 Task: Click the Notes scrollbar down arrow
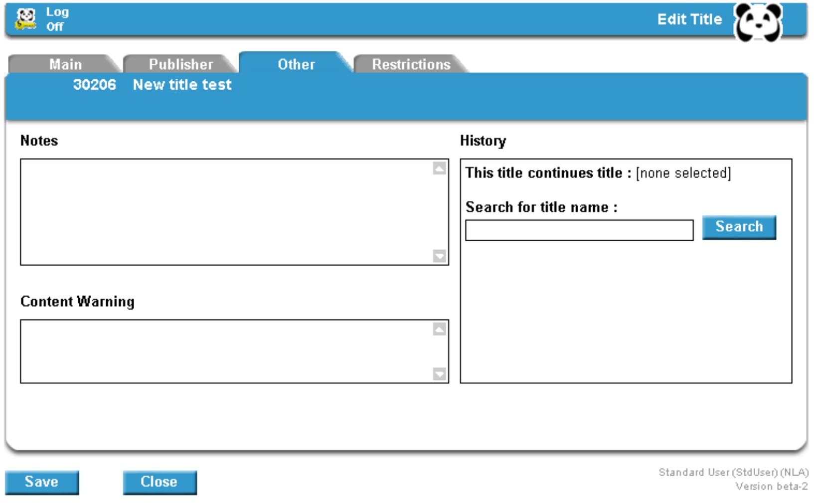coord(439,256)
